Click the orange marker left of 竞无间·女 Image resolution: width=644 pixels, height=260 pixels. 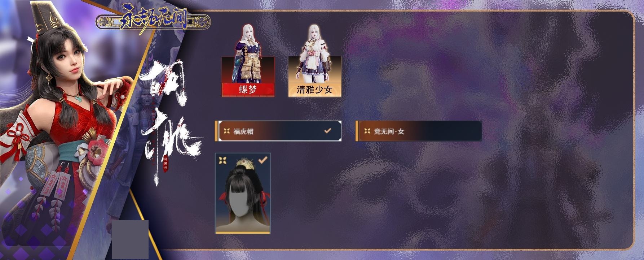(x=357, y=131)
